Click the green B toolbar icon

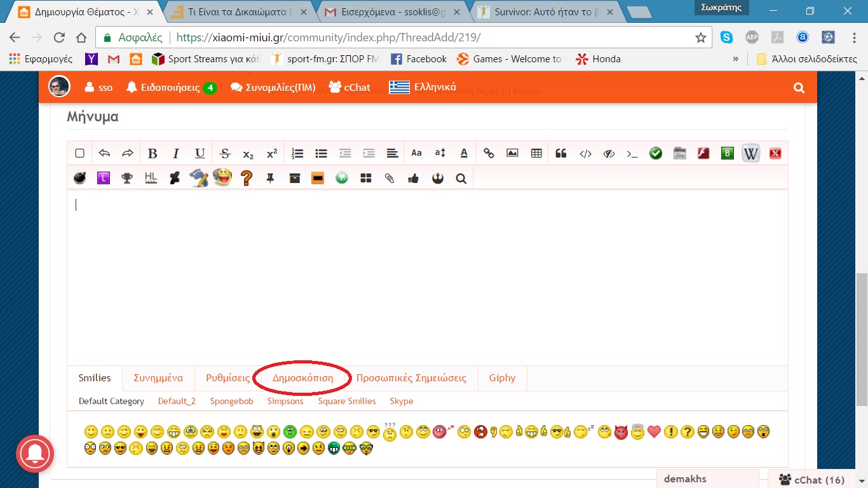[728, 153]
